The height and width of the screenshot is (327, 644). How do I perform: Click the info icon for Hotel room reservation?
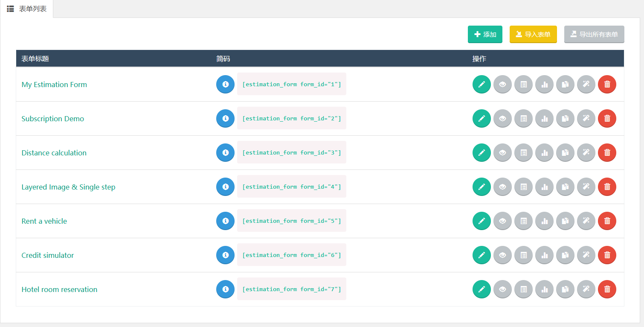click(226, 289)
